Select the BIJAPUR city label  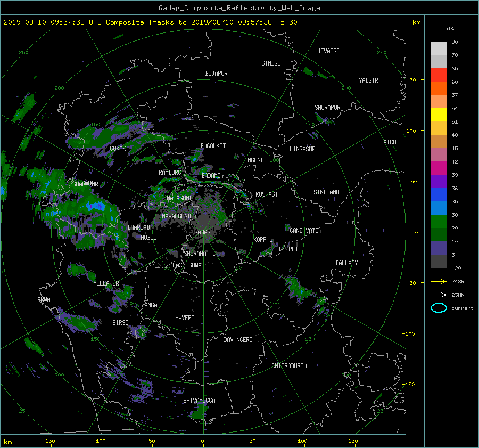[216, 74]
